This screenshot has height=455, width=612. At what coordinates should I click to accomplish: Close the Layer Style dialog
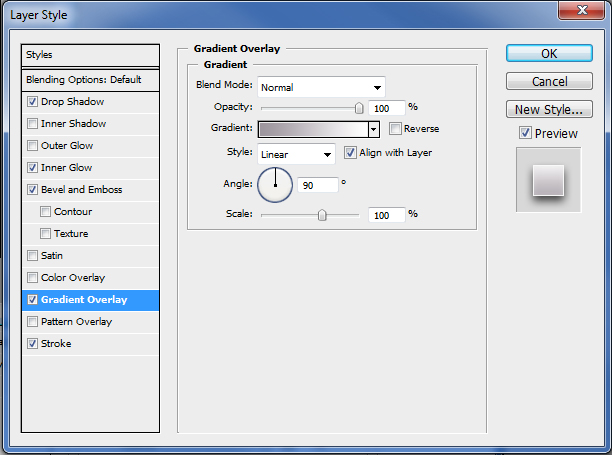point(582,10)
